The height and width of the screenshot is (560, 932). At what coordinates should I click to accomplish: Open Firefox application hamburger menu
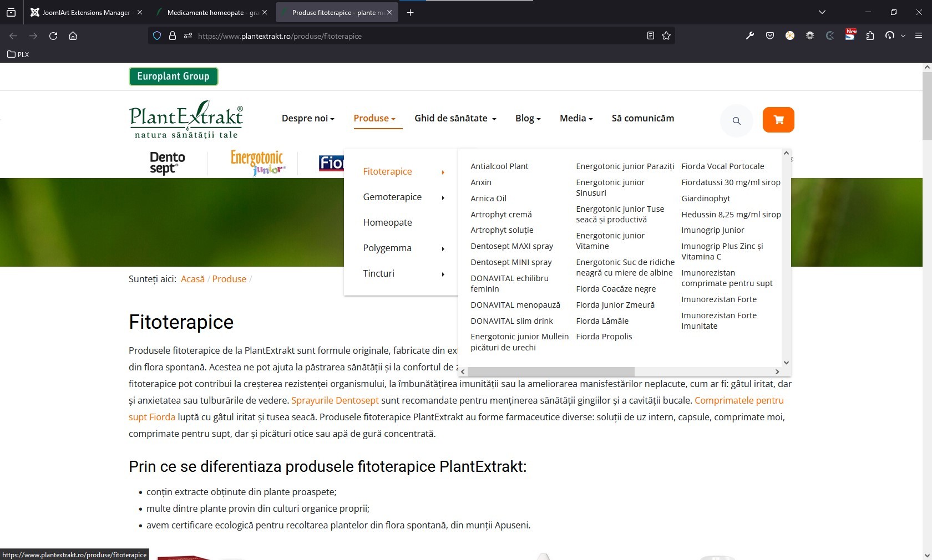(919, 36)
